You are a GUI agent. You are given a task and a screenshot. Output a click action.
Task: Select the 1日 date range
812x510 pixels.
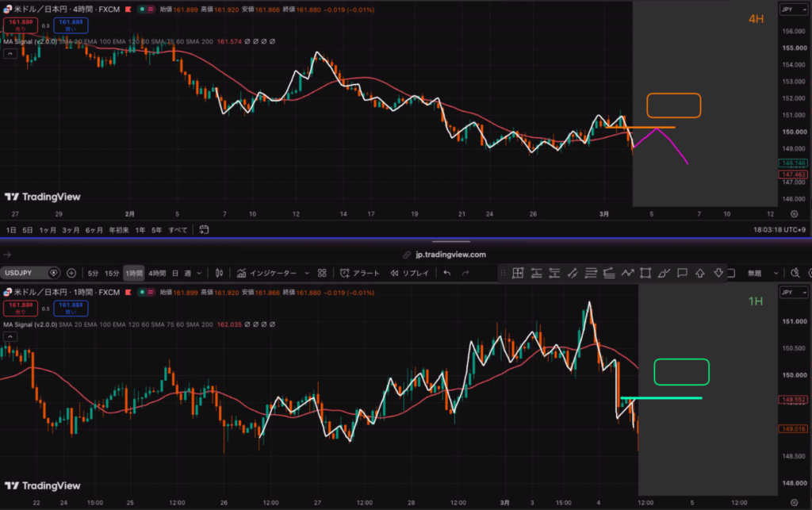click(11, 230)
